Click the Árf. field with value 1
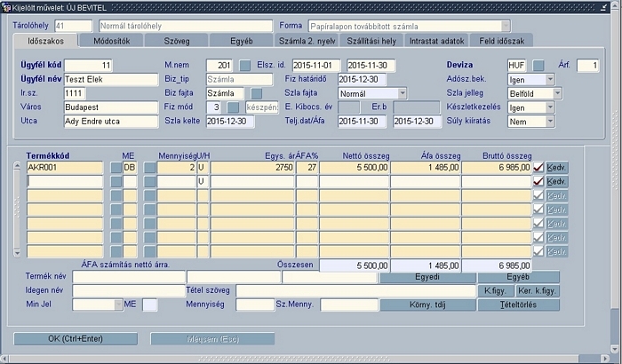The width and height of the screenshot is (622, 364). pyautogui.click(x=588, y=66)
